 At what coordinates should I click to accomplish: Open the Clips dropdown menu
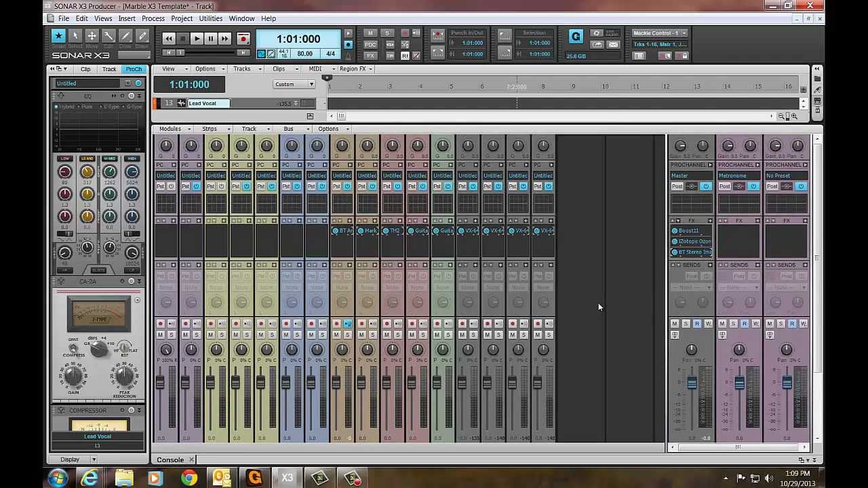coord(282,68)
